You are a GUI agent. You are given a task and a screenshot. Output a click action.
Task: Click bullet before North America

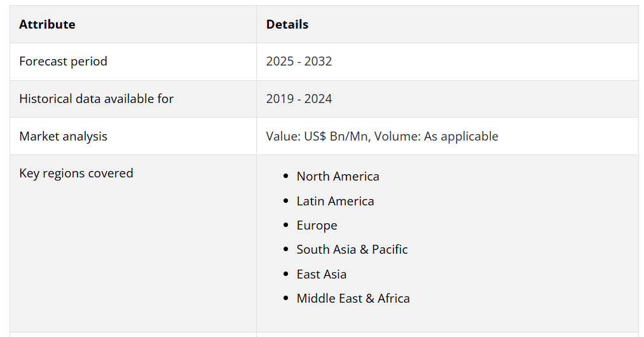pyautogui.click(x=286, y=176)
